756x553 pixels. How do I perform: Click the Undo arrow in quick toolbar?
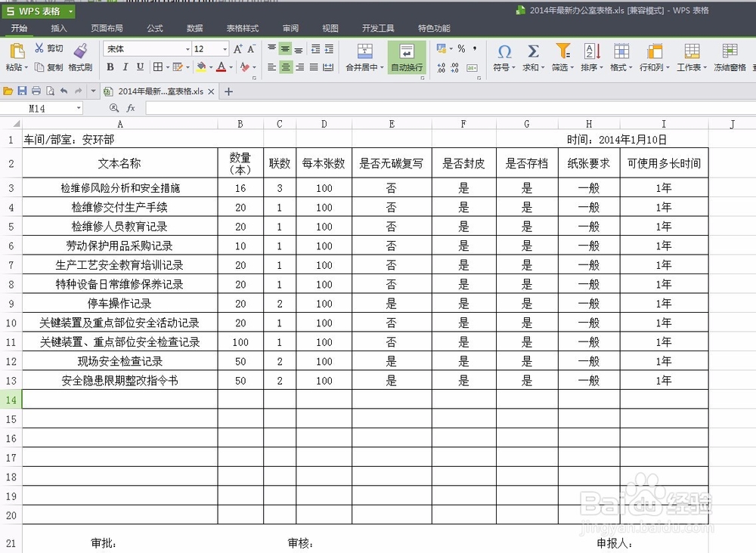coord(64,91)
